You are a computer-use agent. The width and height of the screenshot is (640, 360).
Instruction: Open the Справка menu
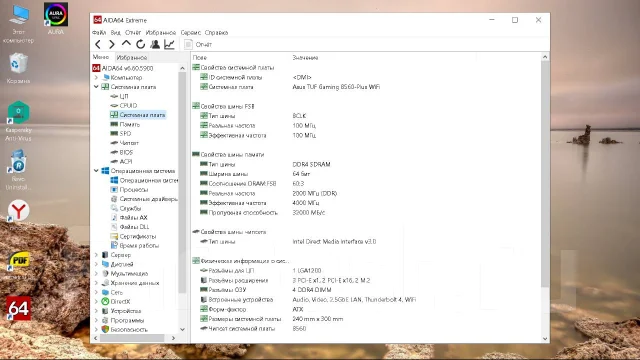tap(216, 32)
